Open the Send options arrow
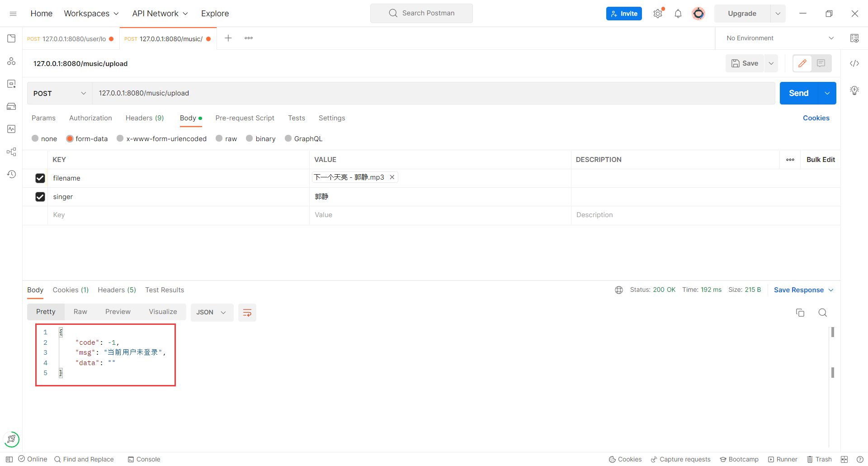This screenshot has height=466, width=868. [x=827, y=93]
